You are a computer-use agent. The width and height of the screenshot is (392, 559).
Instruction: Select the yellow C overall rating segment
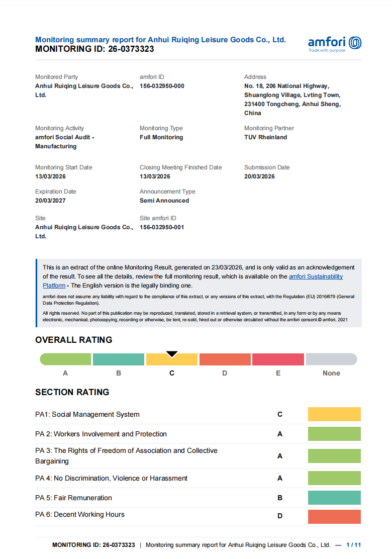pos(172,359)
